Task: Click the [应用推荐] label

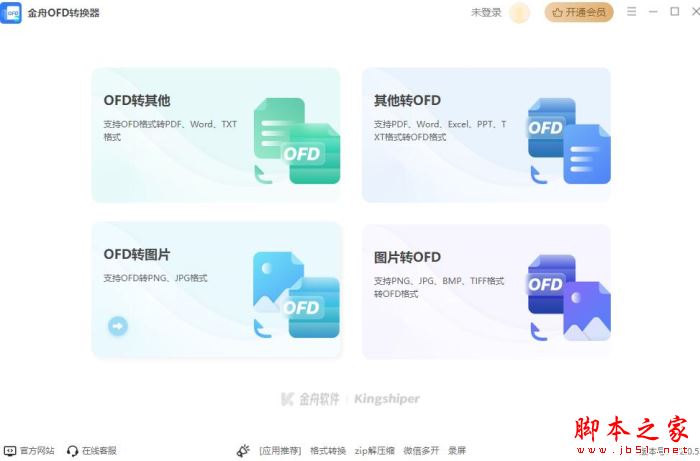Action: [x=280, y=451]
